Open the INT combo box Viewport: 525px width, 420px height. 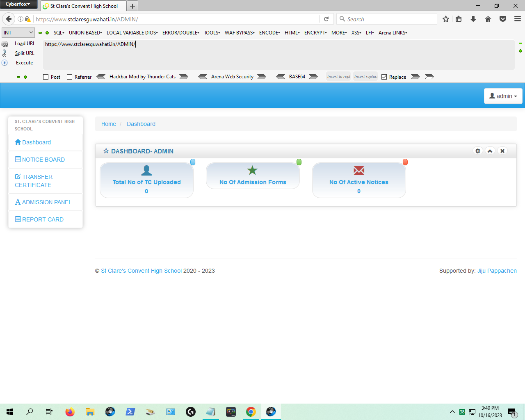[18, 32]
